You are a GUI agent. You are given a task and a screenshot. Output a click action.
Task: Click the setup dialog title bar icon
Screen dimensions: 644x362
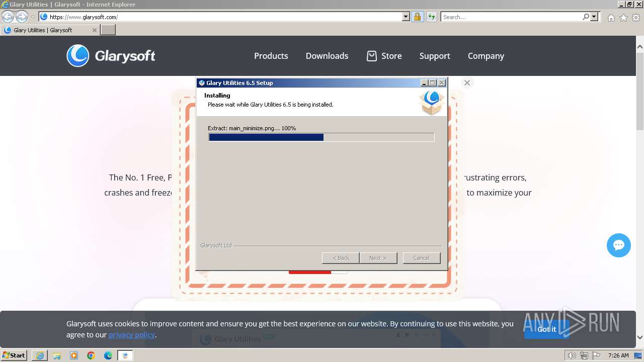202,83
